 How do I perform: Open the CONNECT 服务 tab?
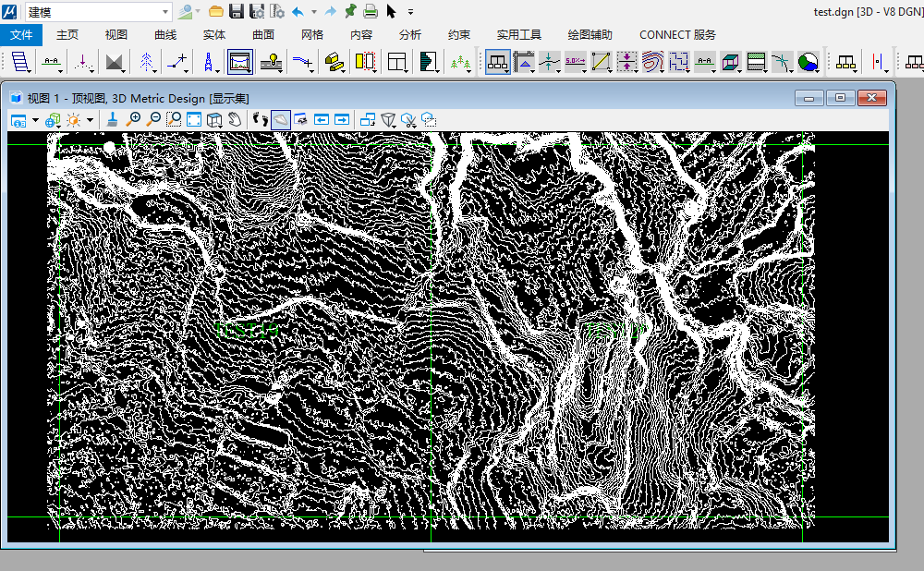click(x=677, y=35)
